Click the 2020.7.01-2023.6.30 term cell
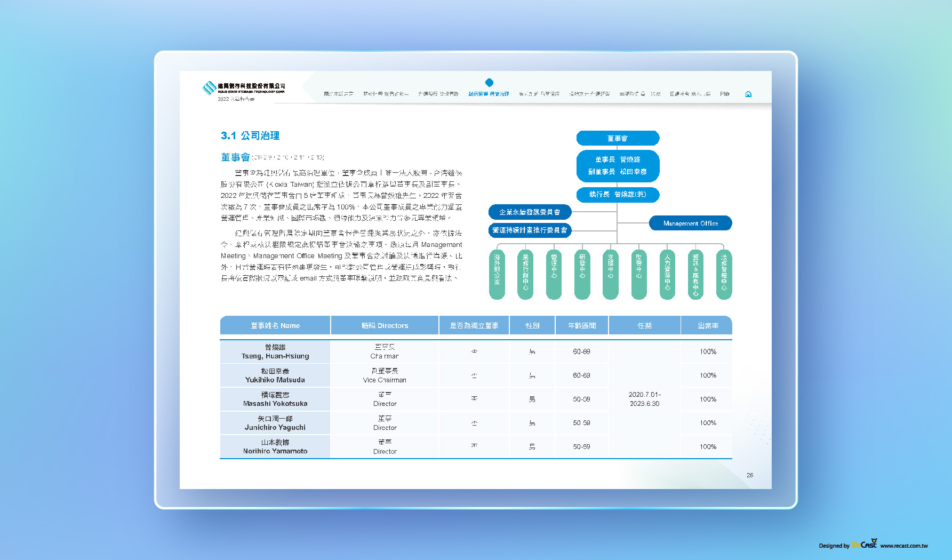Screen dimensions: 952x560 pos(644,399)
